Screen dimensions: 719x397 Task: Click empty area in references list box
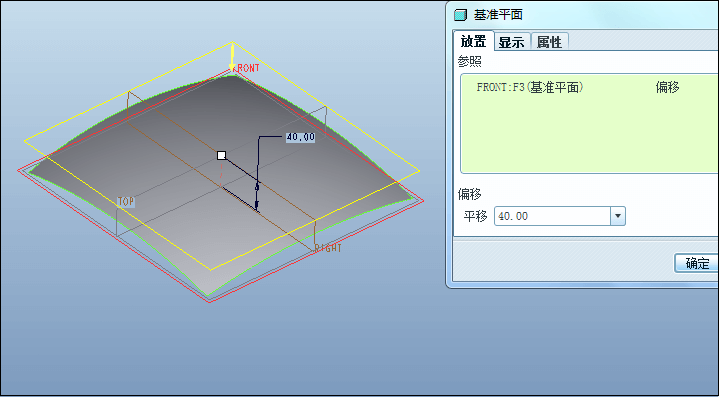coord(587,138)
